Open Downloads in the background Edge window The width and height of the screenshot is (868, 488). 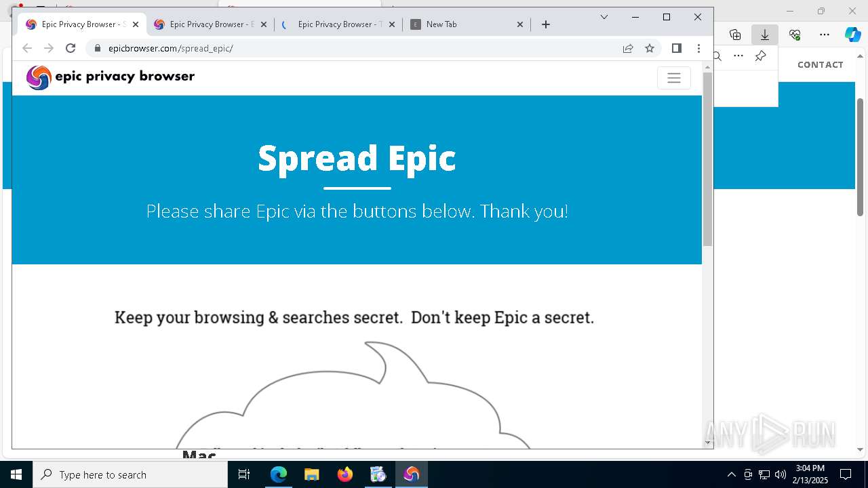pos(765,35)
